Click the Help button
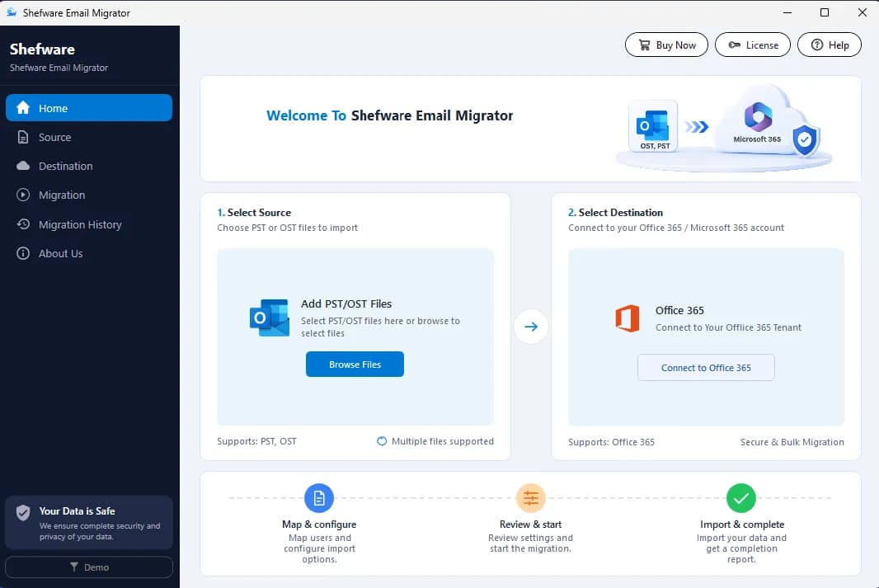Viewport: 879px width, 588px height. click(x=830, y=45)
